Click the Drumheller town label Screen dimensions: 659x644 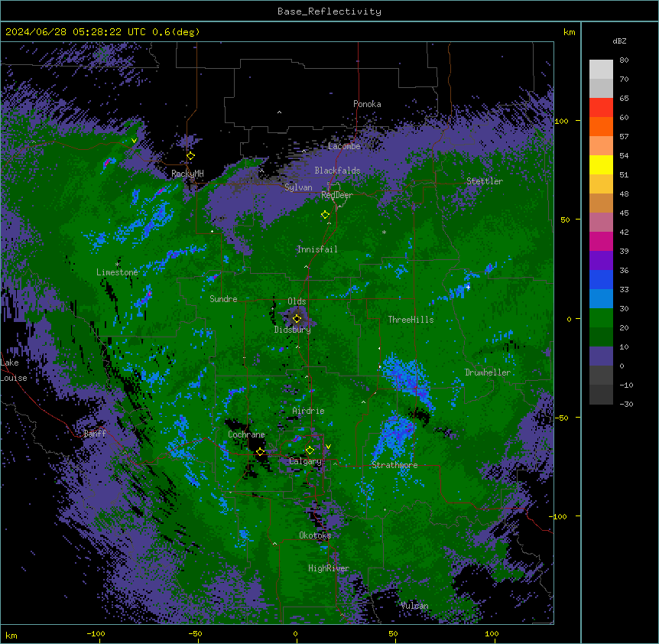pos(488,372)
